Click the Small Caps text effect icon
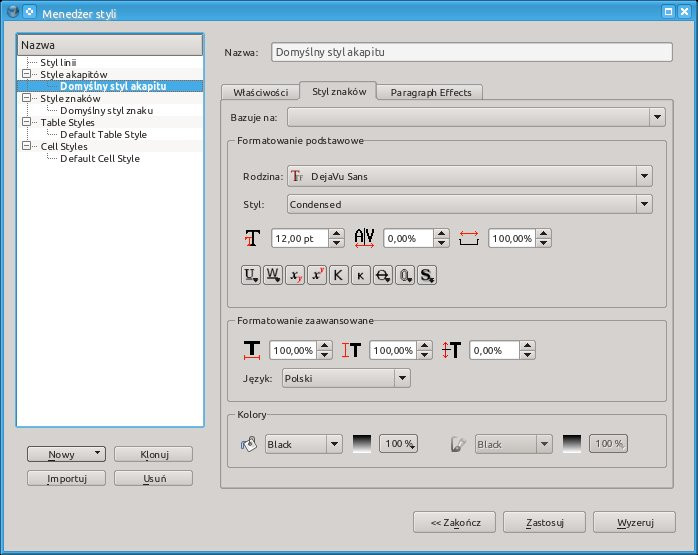 pyautogui.click(x=361, y=275)
